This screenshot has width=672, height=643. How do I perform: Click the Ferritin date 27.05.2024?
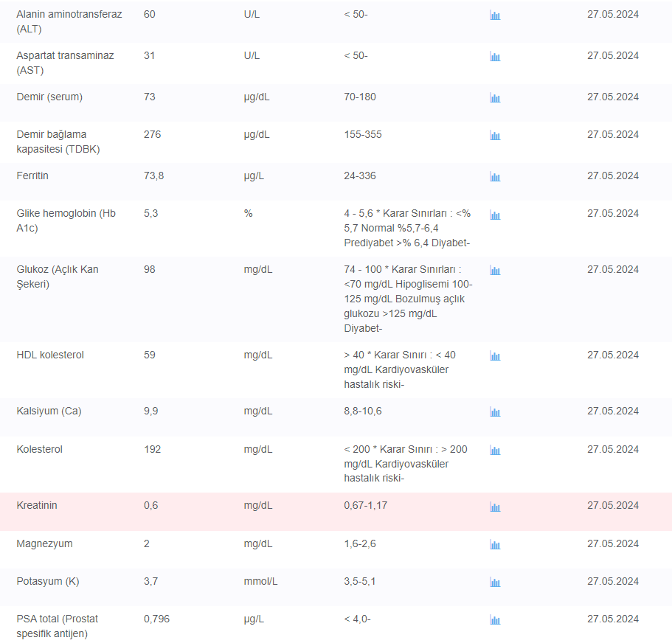[x=613, y=176]
